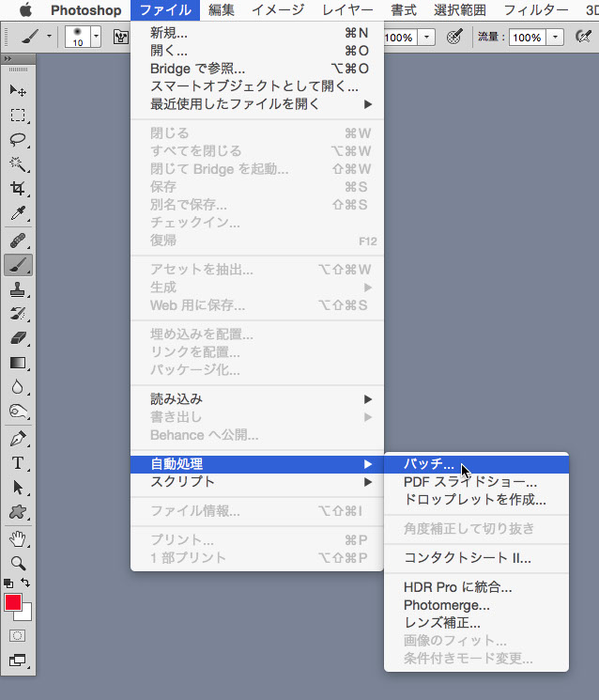Open the フィルター menu
599x700 pixels.
pos(536,9)
